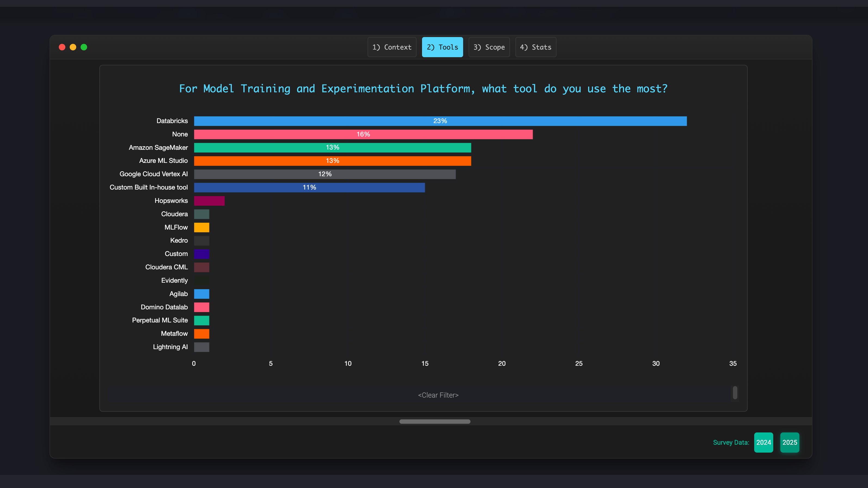Image resolution: width=868 pixels, height=488 pixels.
Task: Click the Clear Filter link
Action: [x=438, y=395]
